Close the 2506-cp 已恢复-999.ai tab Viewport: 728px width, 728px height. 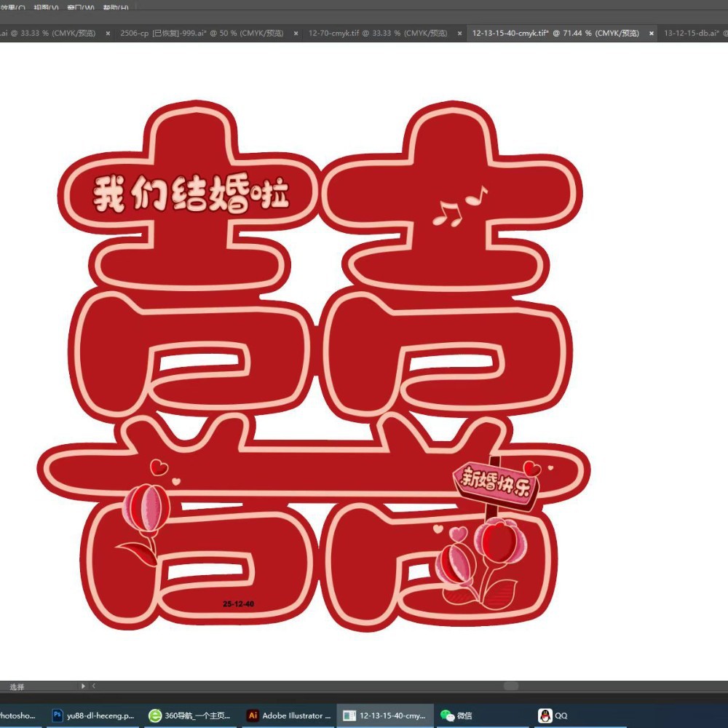(x=296, y=33)
